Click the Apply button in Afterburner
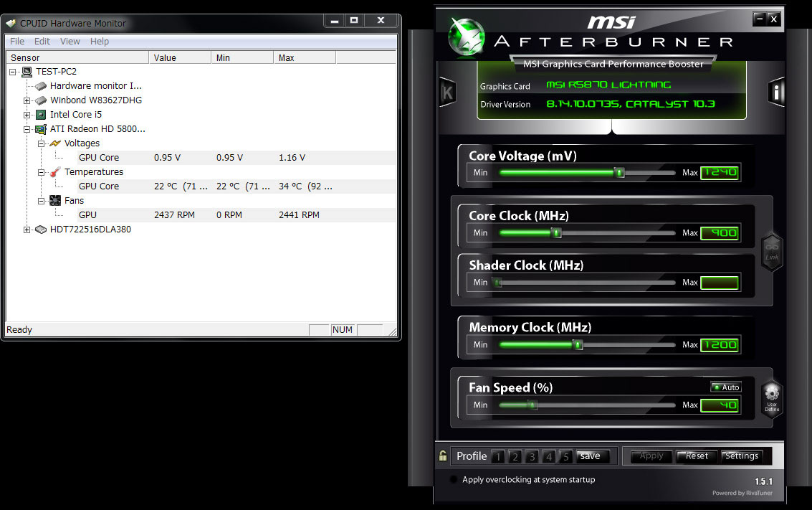This screenshot has width=812, height=510. click(x=651, y=456)
